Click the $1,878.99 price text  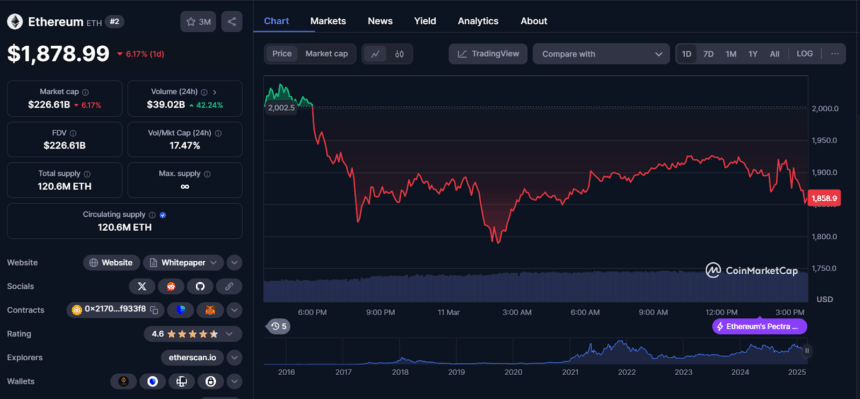(x=58, y=53)
